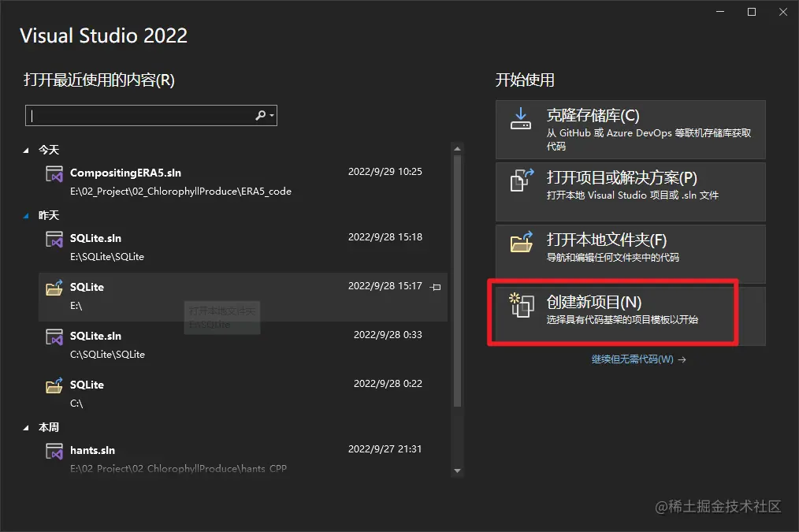Maximize the Visual Studio 2022 window
Screen dimensions: 799x532
click(752, 12)
